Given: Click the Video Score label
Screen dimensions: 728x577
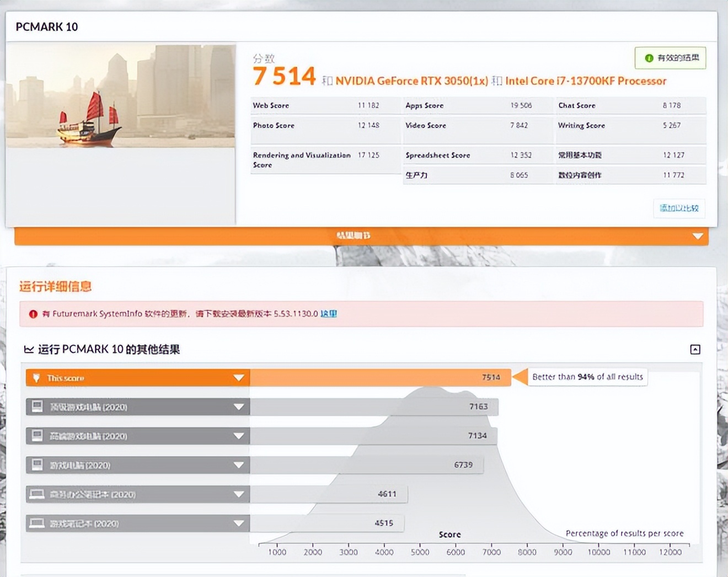Looking at the screenshot, I should (x=426, y=125).
